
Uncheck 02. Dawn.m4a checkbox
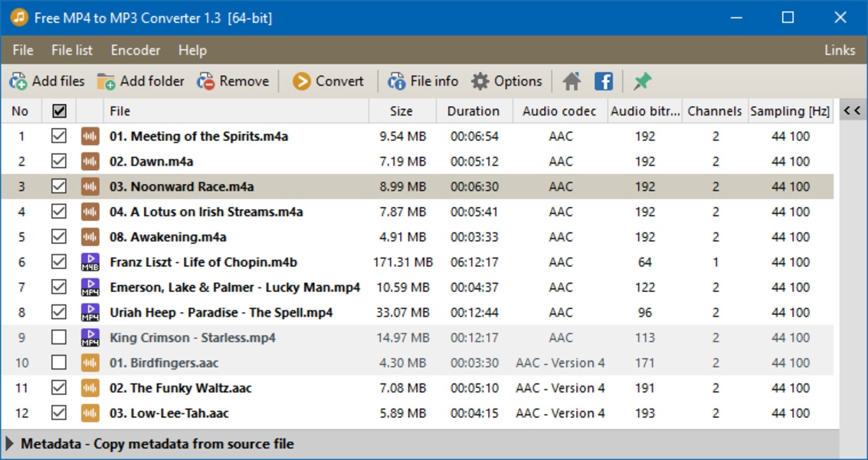coord(59,161)
